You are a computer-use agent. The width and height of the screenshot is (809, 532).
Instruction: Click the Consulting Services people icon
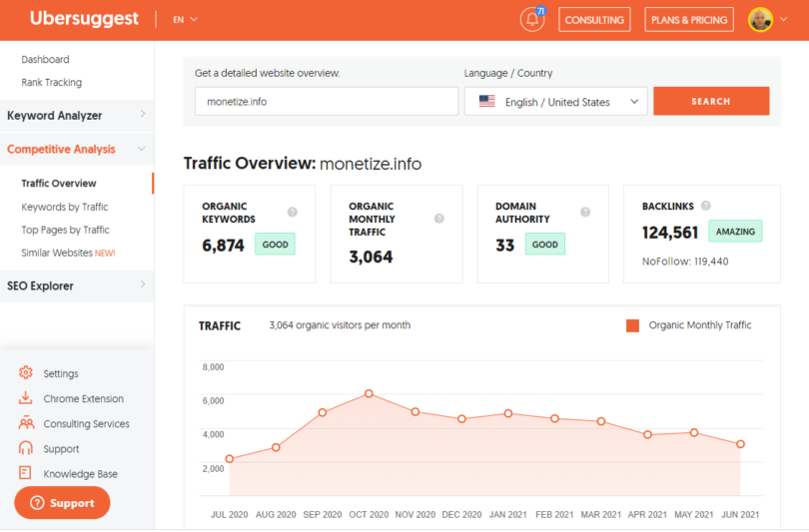click(26, 423)
